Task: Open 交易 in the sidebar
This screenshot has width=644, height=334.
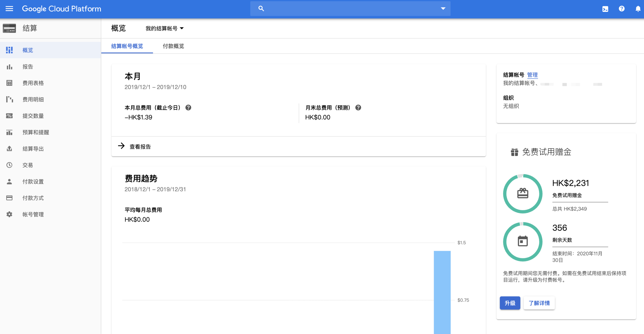Action: 51,165
